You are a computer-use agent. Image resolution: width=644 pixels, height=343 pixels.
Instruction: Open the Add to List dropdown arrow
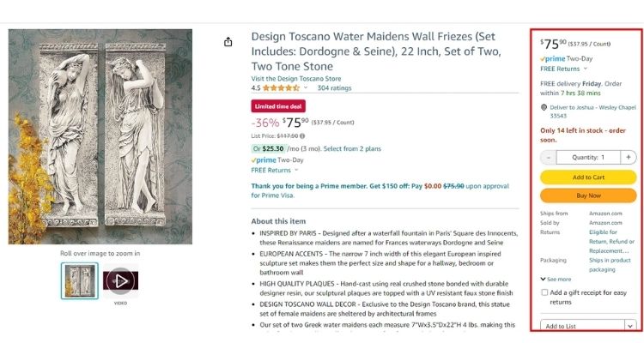coord(630,327)
